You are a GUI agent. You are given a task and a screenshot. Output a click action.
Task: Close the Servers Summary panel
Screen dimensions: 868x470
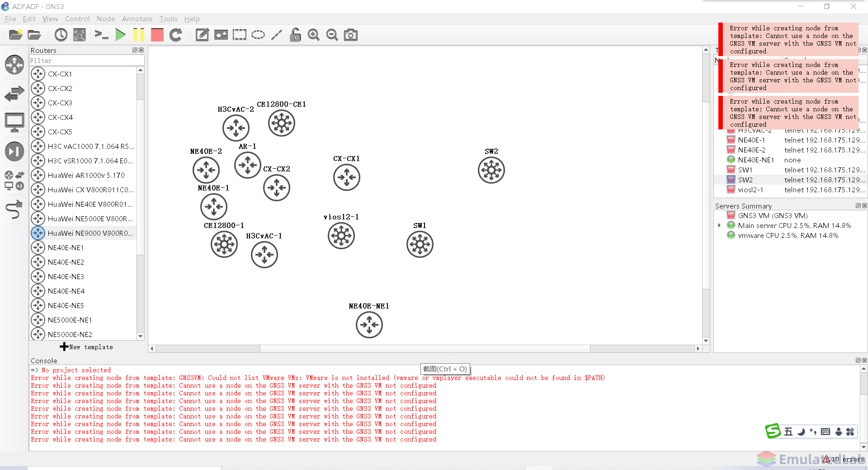864,206
